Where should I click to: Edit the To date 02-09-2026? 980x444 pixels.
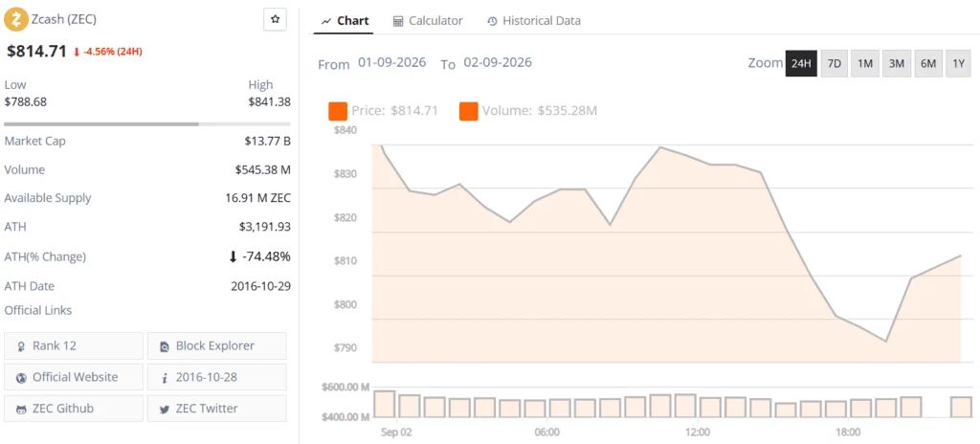click(x=498, y=62)
